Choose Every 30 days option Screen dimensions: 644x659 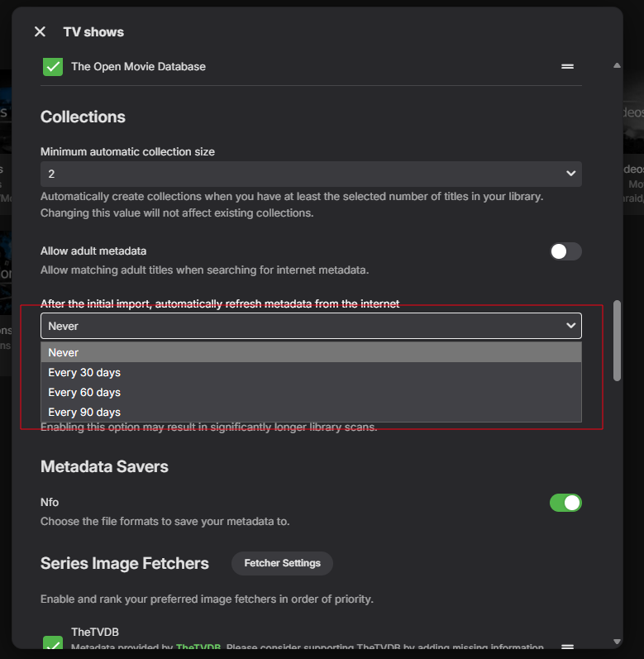click(x=311, y=372)
